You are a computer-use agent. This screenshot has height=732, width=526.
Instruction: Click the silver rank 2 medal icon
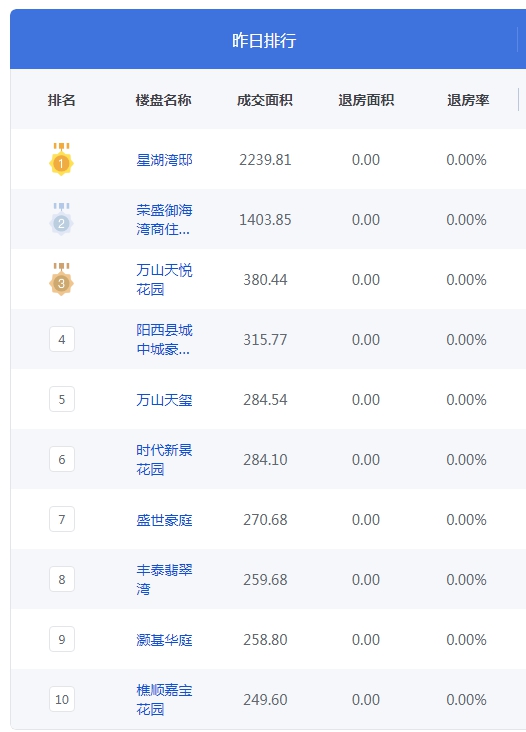pyautogui.click(x=61, y=219)
